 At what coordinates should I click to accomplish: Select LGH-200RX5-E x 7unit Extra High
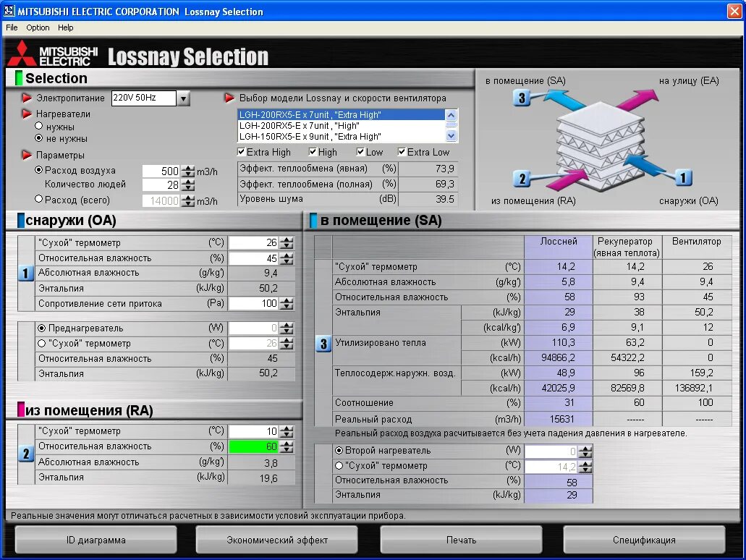tap(341, 114)
